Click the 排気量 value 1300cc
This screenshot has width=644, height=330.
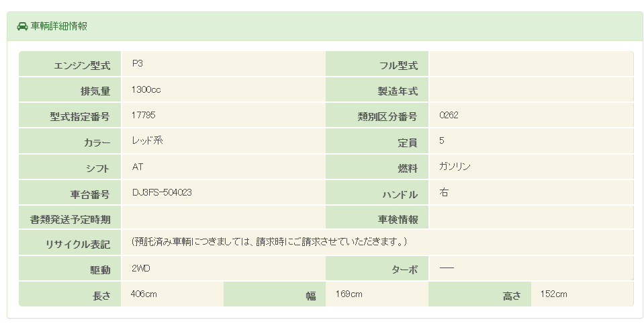click(146, 89)
